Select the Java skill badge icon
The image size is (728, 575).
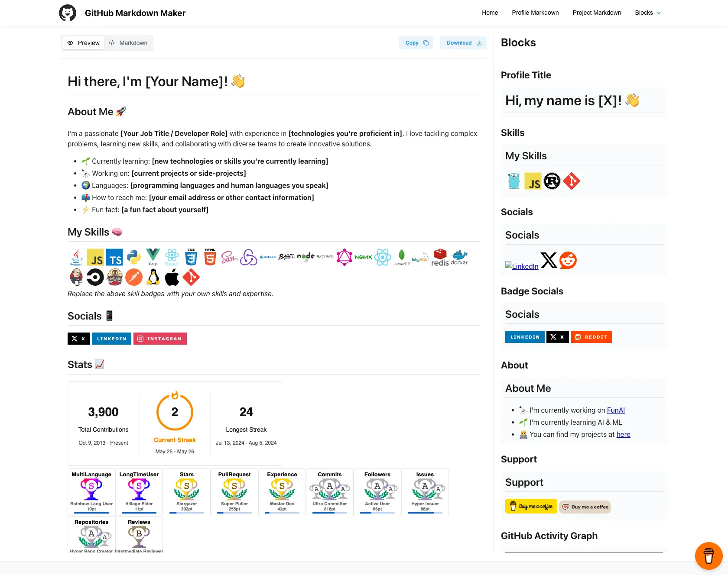click(76, 257)
